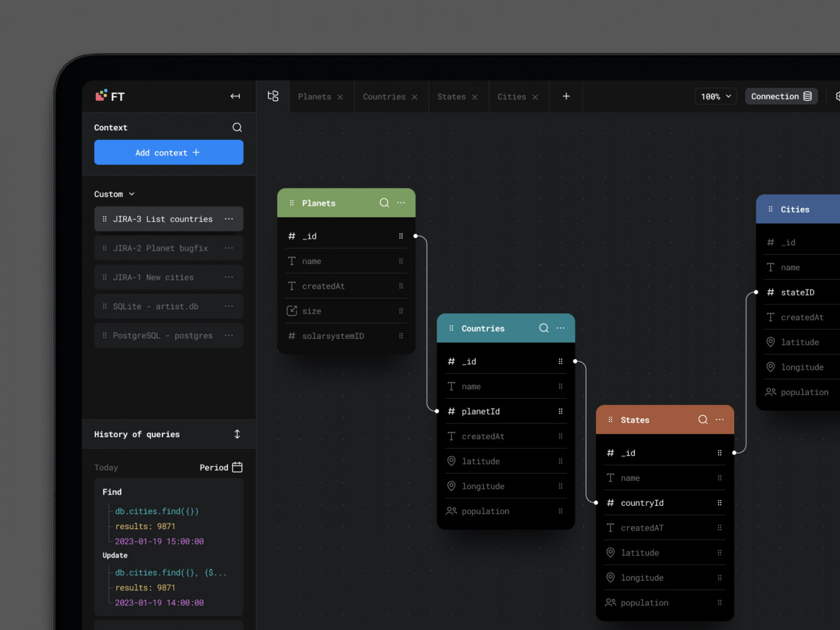Open the Planets table options ellipsis menu
This screenshot has height=630, width=840.
401,203
